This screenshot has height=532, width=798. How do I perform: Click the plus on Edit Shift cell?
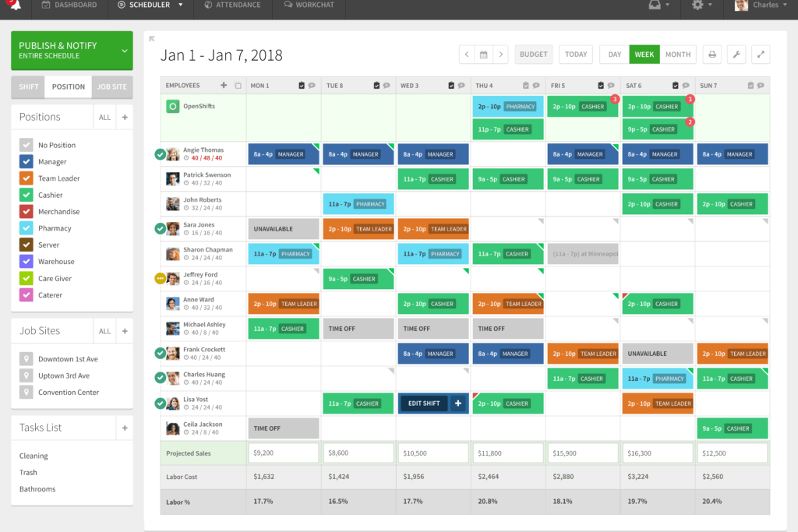[x=458, y=403]
